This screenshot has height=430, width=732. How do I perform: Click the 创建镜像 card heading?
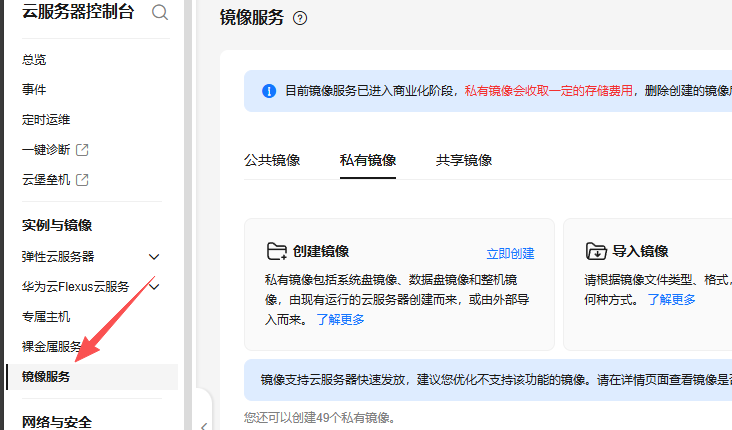tap(321, 251)
